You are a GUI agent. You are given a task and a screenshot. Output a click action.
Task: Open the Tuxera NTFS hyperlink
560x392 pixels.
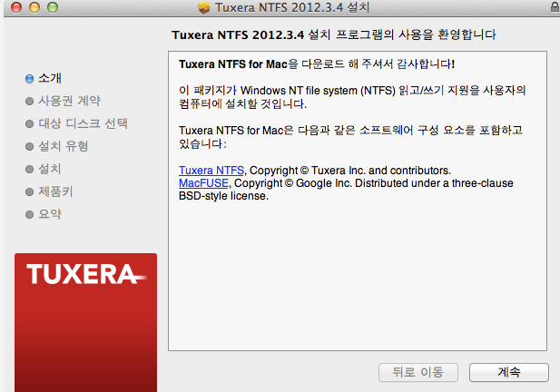point(211,171)
